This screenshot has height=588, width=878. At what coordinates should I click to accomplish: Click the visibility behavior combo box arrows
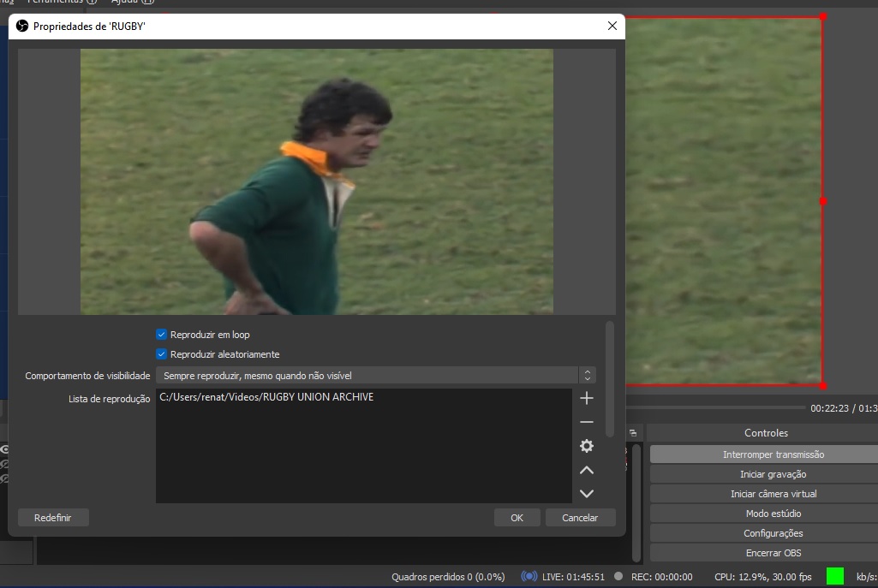(587, 376)
